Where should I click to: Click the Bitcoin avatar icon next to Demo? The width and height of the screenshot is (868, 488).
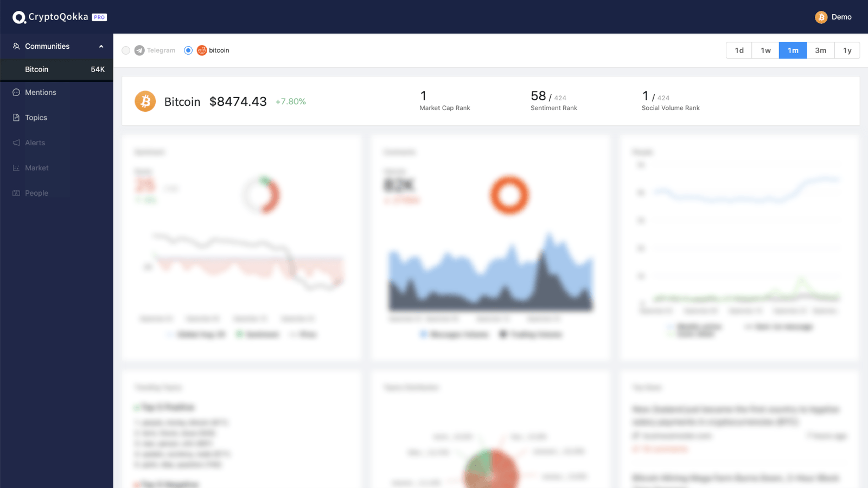coord(821,17)
